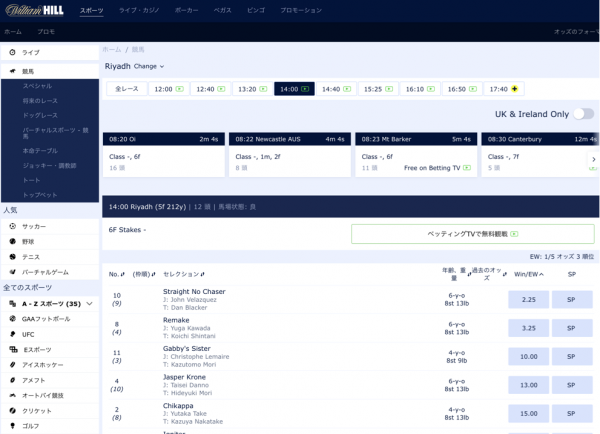The image size is (600, 434).
Task: Click the American football icon
Action: coord(13,380)
